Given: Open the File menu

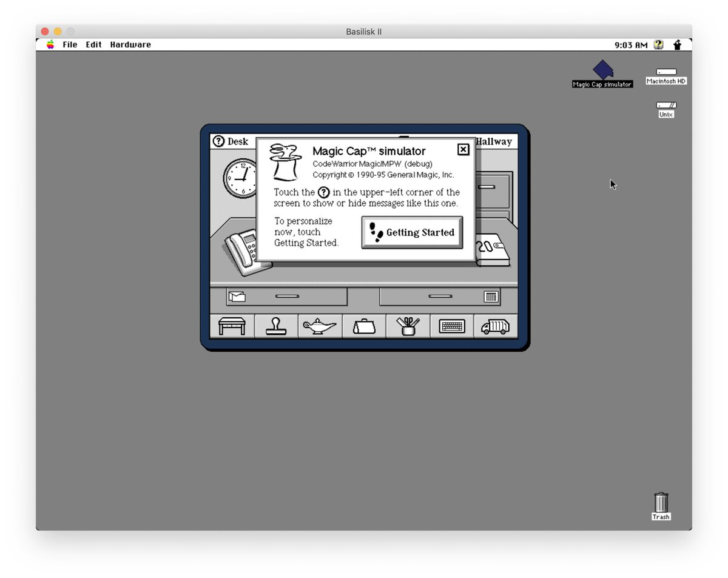Looking at the screenshot, I should [x=70, y=45].
